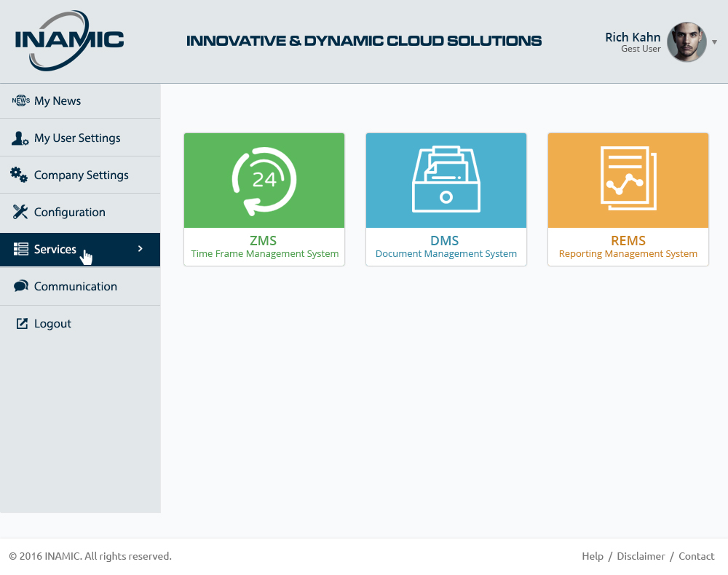Open My User Settings
This screenshot has width=728, height=575.
point(80,138)
